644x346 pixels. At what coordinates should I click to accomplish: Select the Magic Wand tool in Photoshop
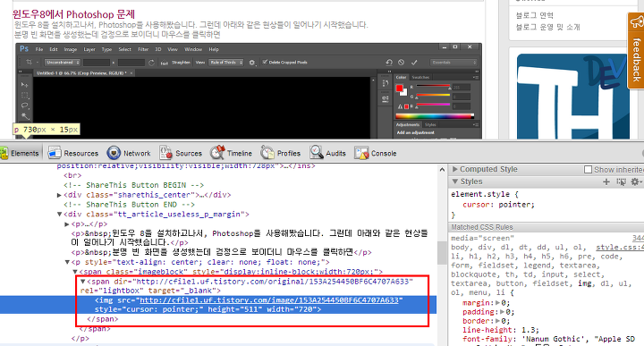coord(25,116)
